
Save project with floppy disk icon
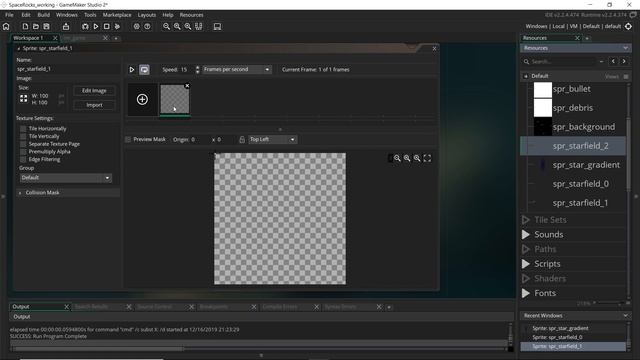tap(47, 27)
